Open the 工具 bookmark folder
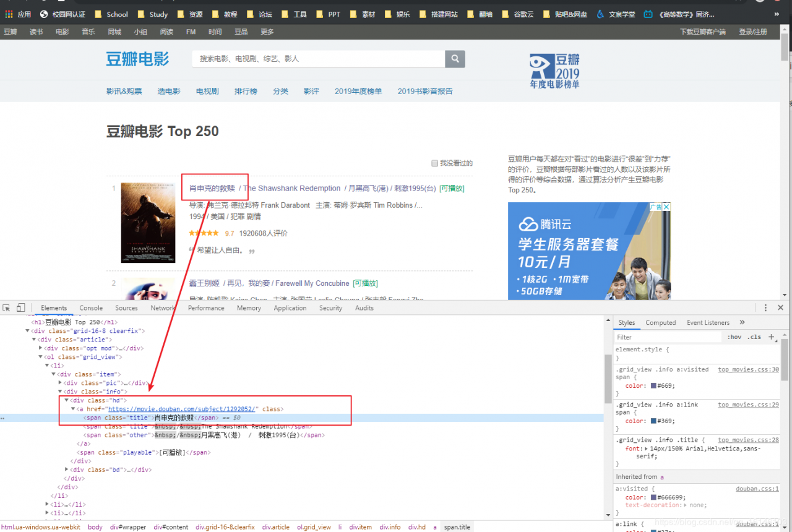This screenshot has height=532, width=792. click(293, 14)
